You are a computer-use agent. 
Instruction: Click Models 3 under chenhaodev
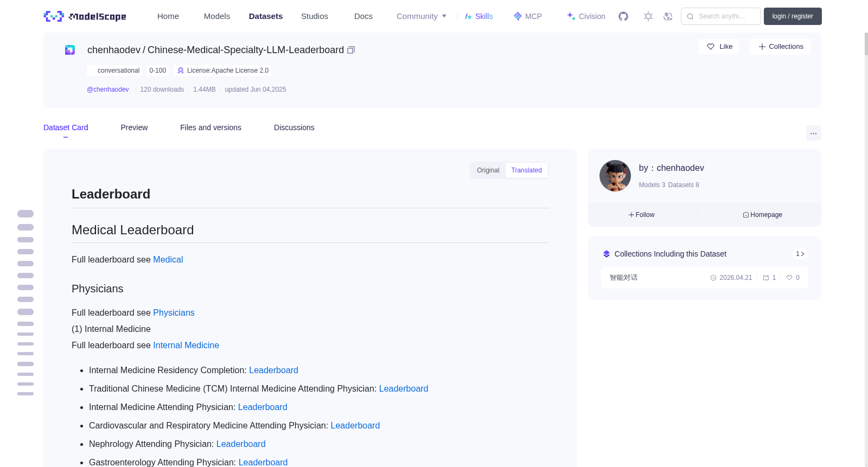652,185
